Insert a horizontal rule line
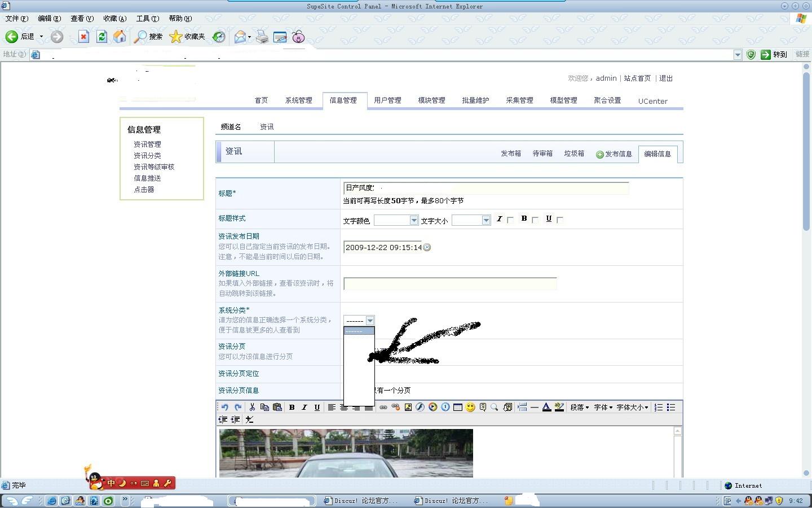The width and height of the screenshot is (812, 508). 535,407
